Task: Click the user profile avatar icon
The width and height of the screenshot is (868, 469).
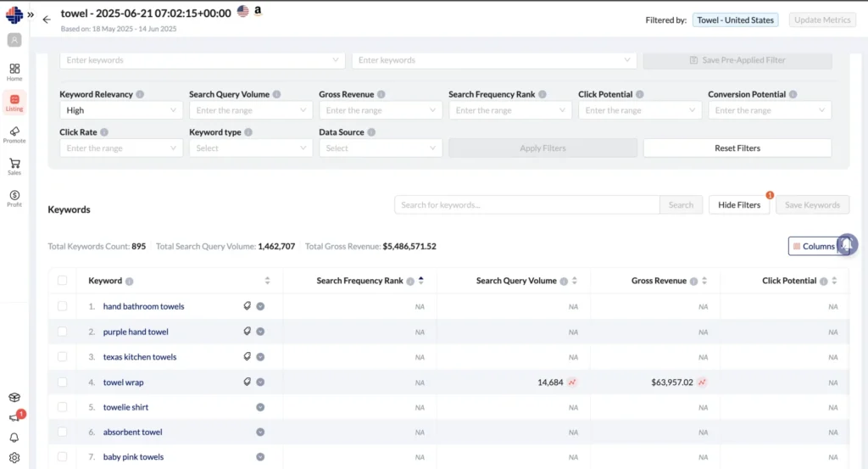Action: coord(14,40)
